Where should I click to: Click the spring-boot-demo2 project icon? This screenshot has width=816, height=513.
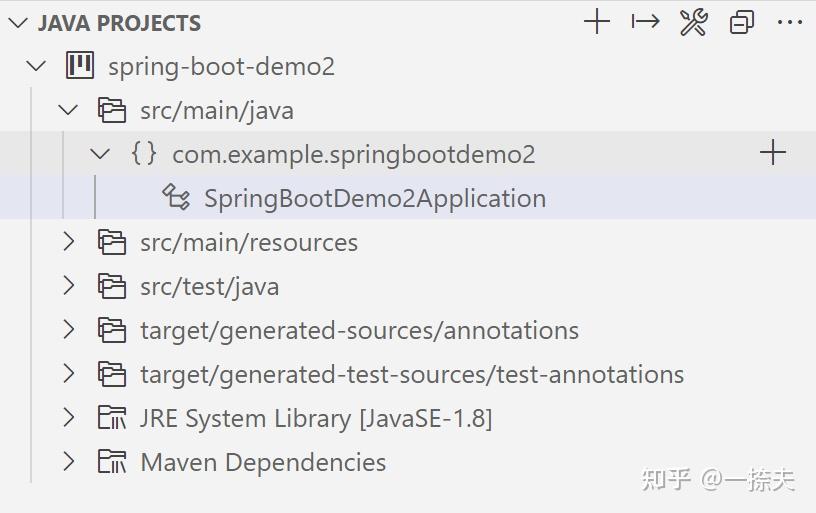(80, 66)
